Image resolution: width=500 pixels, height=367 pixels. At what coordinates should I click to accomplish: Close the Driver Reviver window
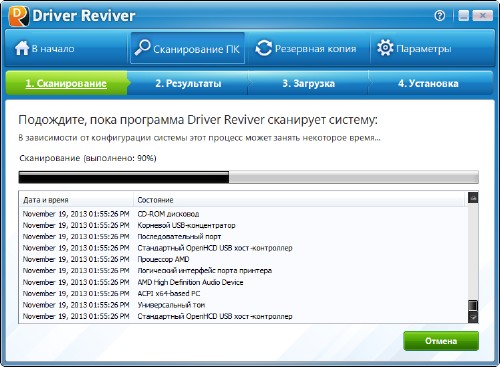pyautogui.click(x=482, y=15)
